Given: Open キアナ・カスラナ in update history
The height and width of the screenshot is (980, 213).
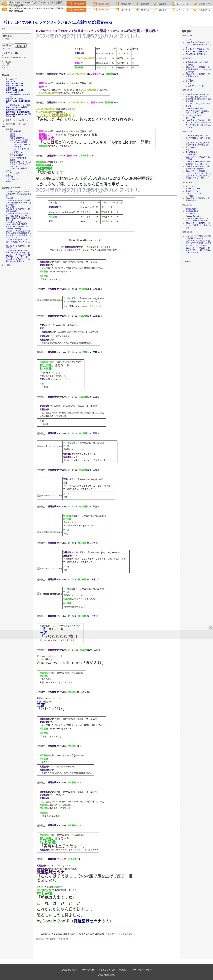Looking at the screenshot, I should pos(192,189).
